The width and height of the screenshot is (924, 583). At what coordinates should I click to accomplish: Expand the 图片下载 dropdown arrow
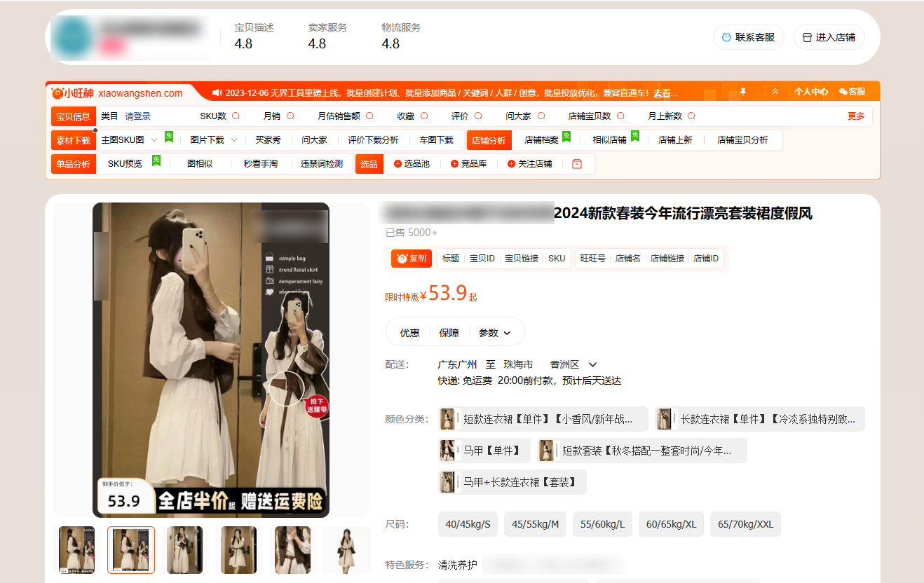pyautogui.click(x=233, y=140)
